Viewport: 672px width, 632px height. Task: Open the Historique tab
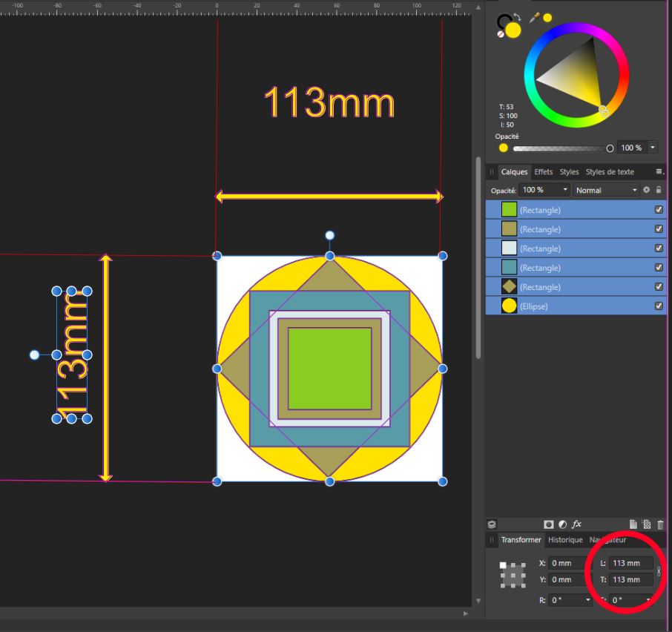(565, 540)
